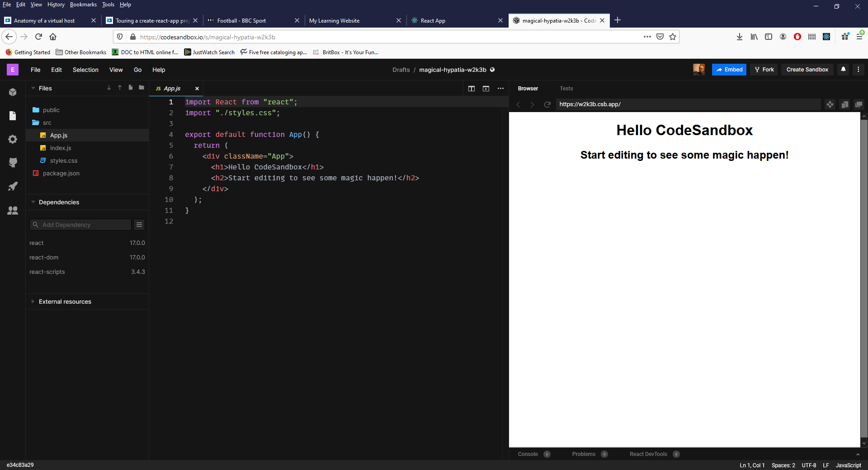
Task: Open the Sandbox Info sidebar icon
Action: click(x=13, y=92)
